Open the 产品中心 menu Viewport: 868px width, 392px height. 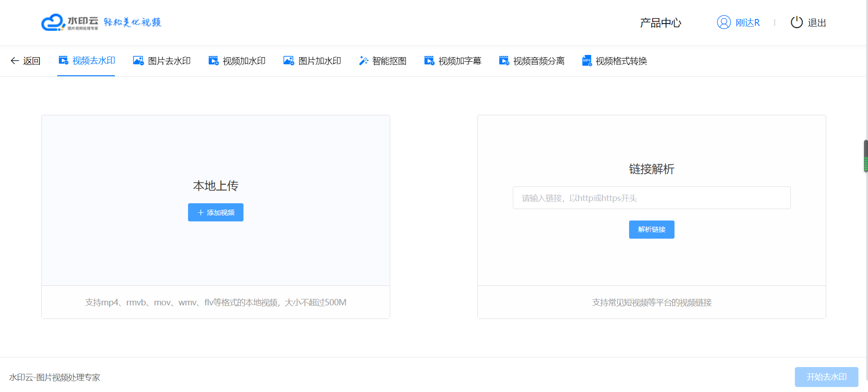(660, 23)
